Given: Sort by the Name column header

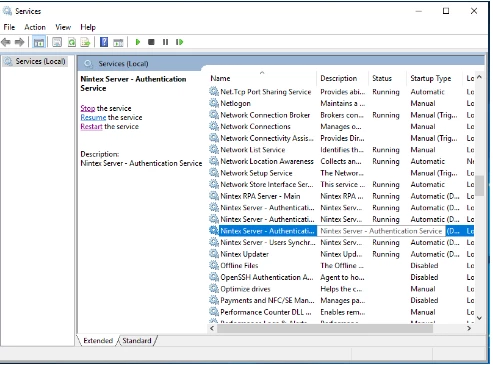Looking at the screenshot, I should click(x=262, y=78).
